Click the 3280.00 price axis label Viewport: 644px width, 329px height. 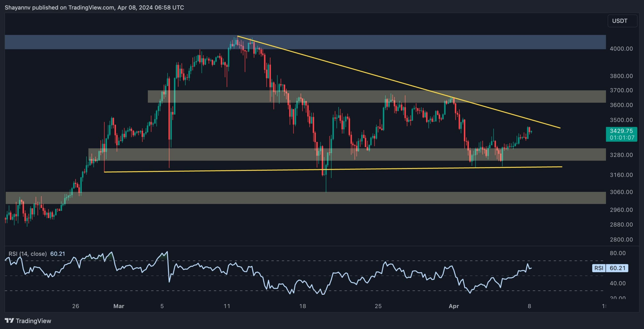621,155
